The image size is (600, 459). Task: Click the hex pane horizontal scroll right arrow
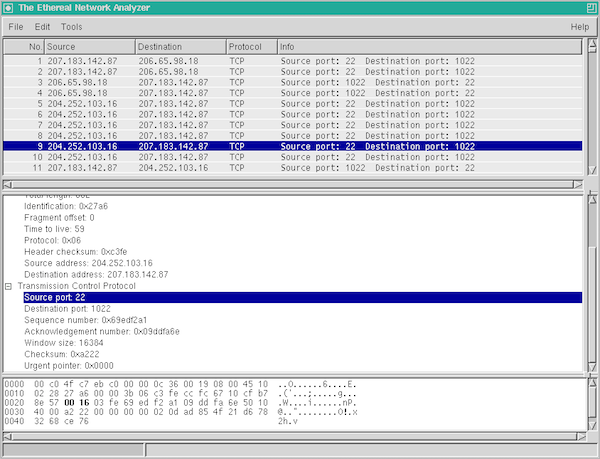click(x=582, y=436)
